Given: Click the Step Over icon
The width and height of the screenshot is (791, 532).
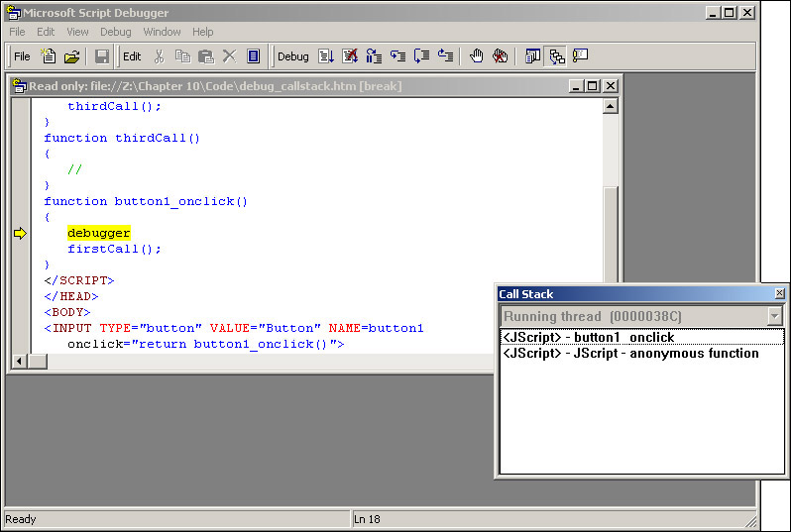Looking at the screenshot, I should point(421,56).
